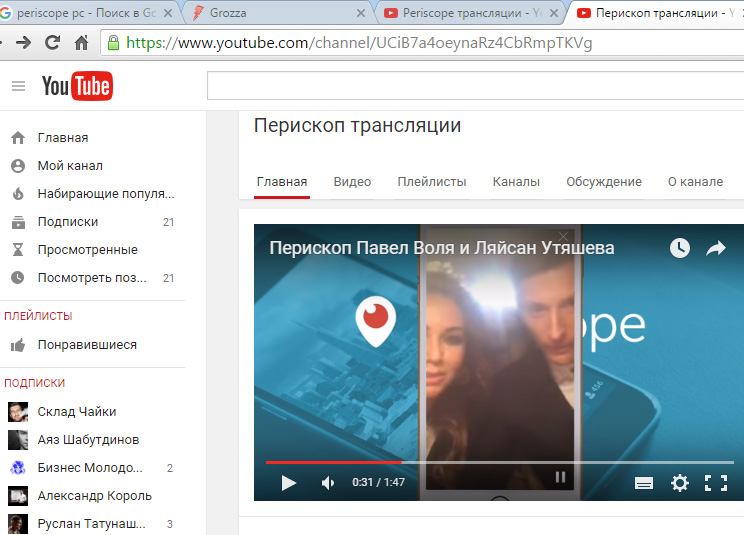Click the home icon beside Главная in the sidebar

coord(18,138)
